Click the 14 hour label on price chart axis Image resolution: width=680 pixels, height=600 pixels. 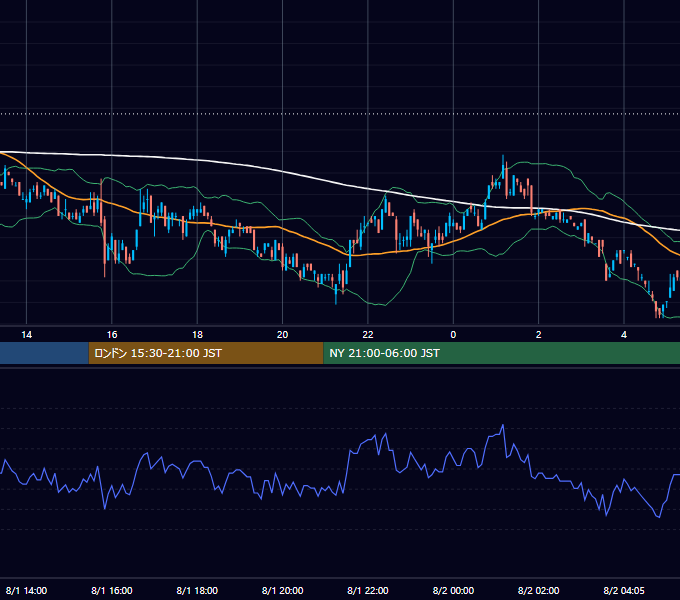click(26, 335)
